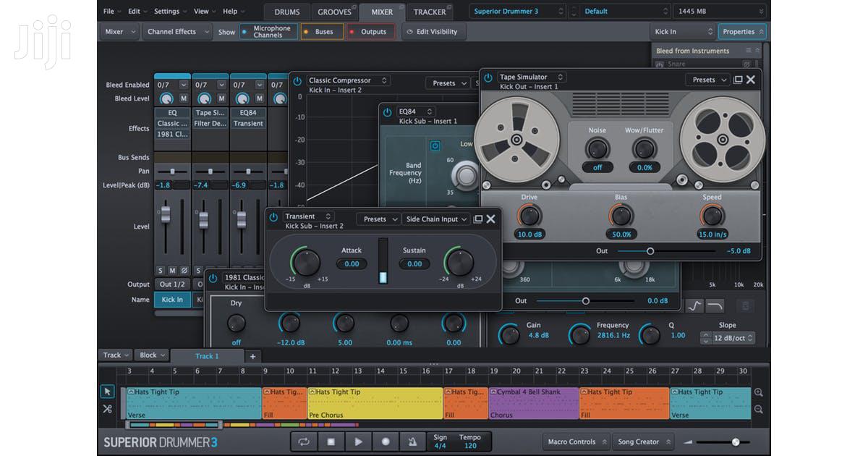Show Microphone Channels in mixer
Viewport: 868px width, 456px height.
point(268,32)
